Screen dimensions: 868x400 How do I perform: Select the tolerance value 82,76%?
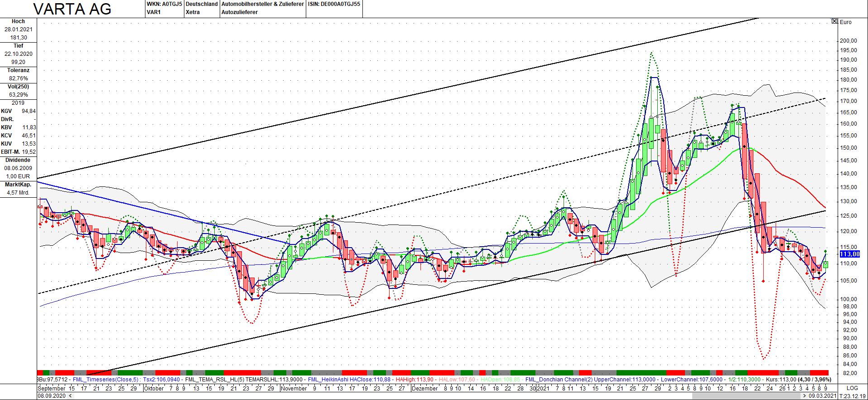click(18, 78)
